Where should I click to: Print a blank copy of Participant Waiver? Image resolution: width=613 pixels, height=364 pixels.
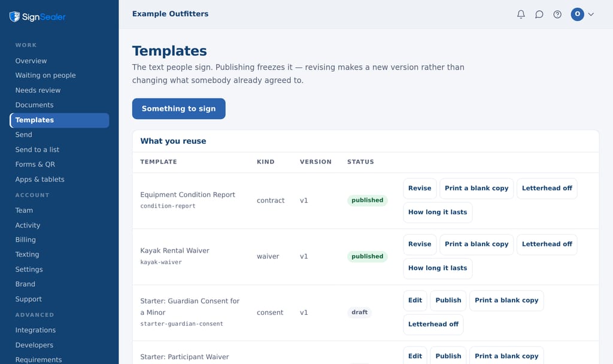pyautogui.click(x=506, y=356)
